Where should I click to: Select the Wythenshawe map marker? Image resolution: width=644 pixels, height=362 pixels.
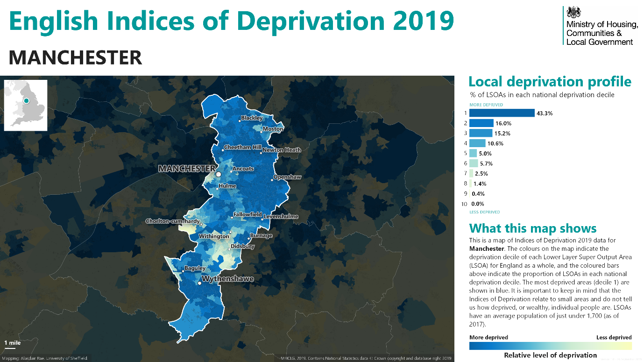[200, 283]
